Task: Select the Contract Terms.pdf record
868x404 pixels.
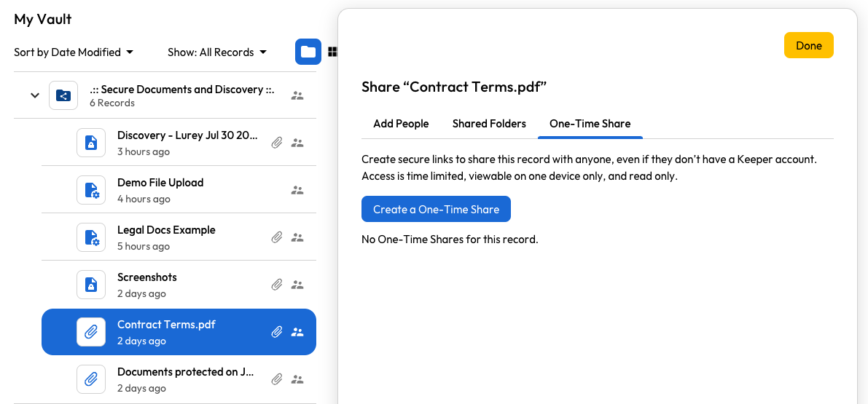Action: point(166,332)
